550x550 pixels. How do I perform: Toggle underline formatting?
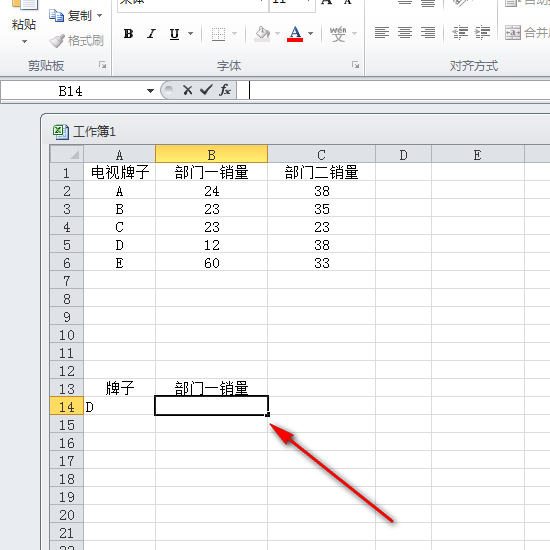174,34
